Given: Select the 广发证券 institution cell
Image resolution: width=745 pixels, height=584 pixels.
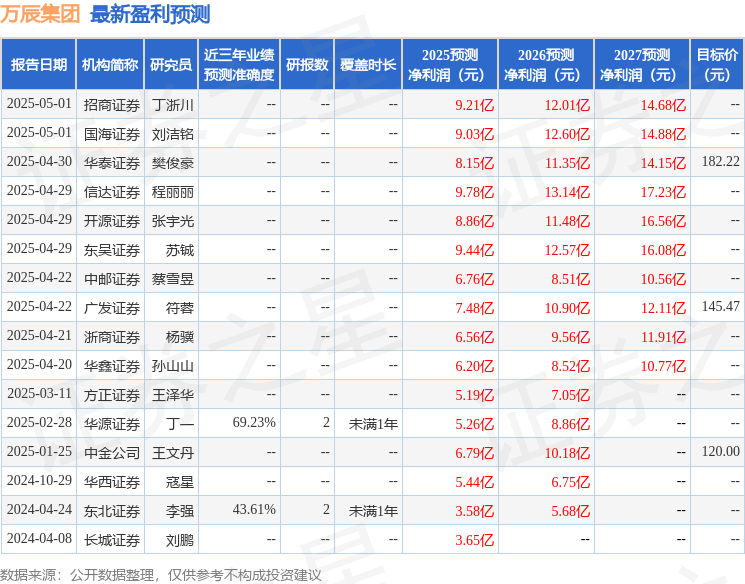Looking at the screenshot, I should coord(112,308).
